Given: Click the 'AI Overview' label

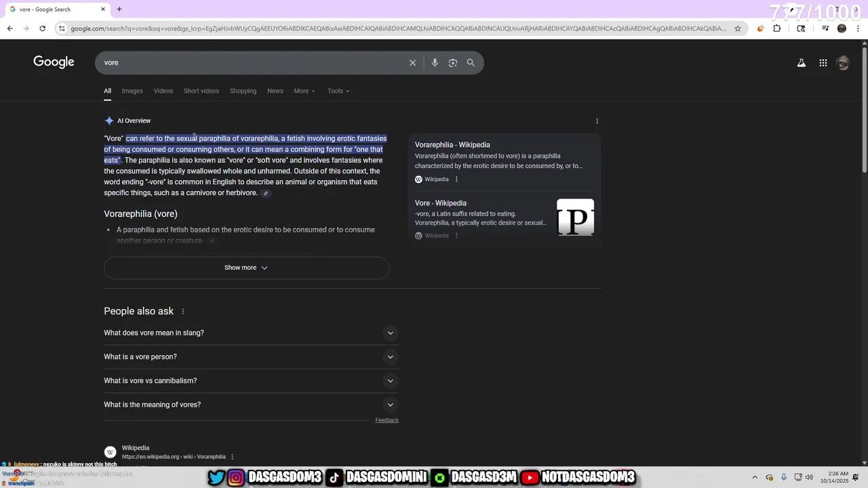Looking at the screenshot, I should (134, 121).
